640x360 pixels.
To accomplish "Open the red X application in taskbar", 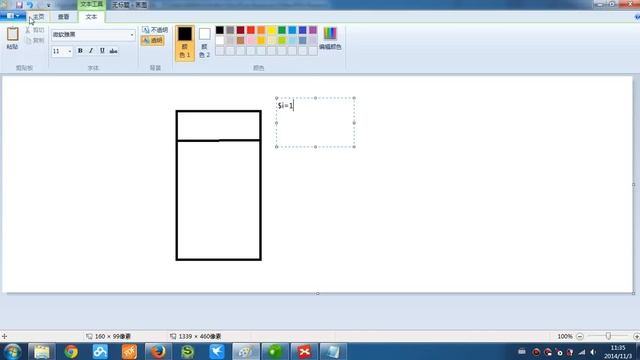I will pos(304,352).
